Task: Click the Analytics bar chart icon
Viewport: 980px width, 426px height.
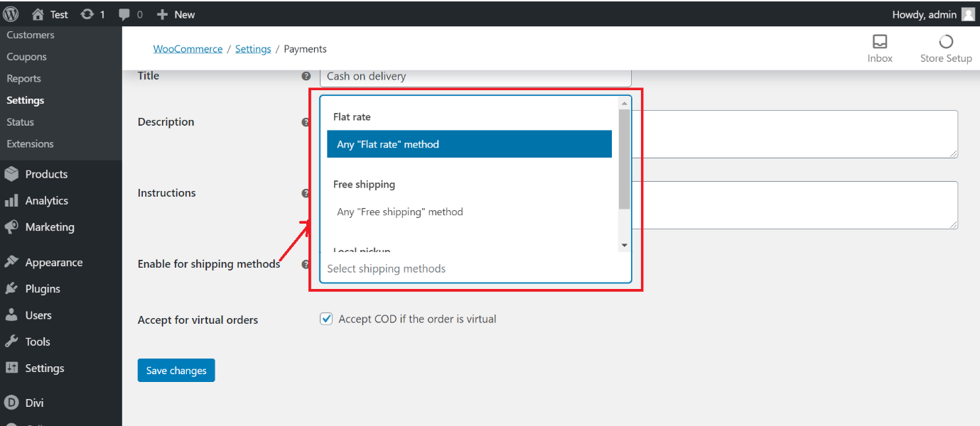Action: pyautogui.click(x=11, y=201)
